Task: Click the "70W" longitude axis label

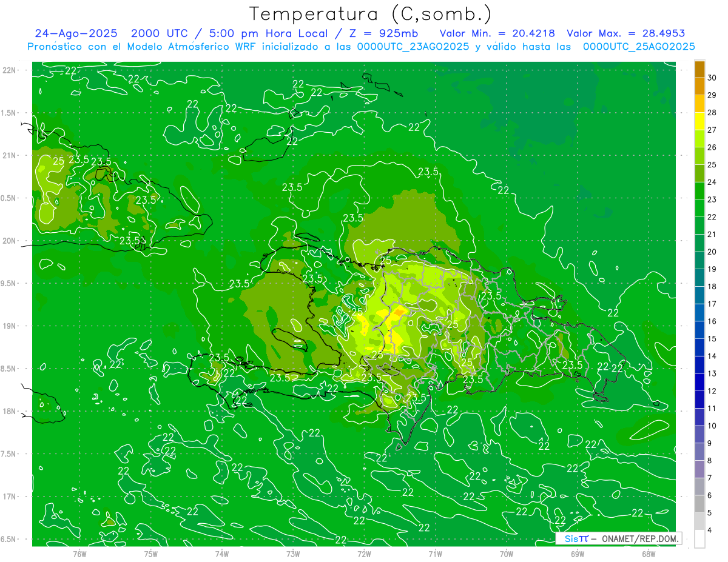Action: coord(507,554)
